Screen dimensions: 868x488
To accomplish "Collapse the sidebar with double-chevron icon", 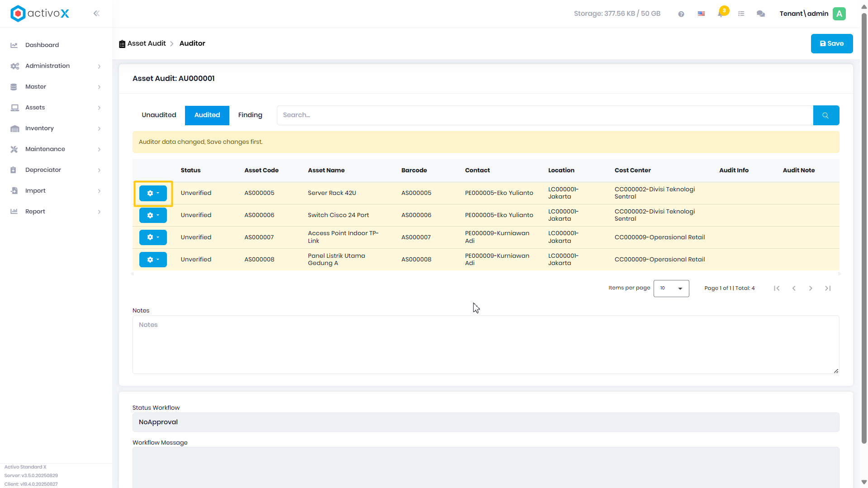I will pos(96,14).
